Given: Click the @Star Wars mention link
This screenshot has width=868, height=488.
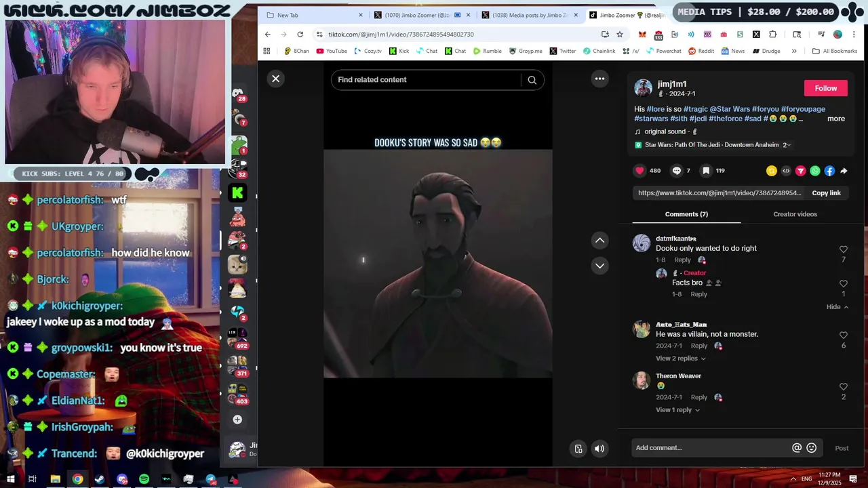Looking at the screenshot, I should tap(730, 109).
